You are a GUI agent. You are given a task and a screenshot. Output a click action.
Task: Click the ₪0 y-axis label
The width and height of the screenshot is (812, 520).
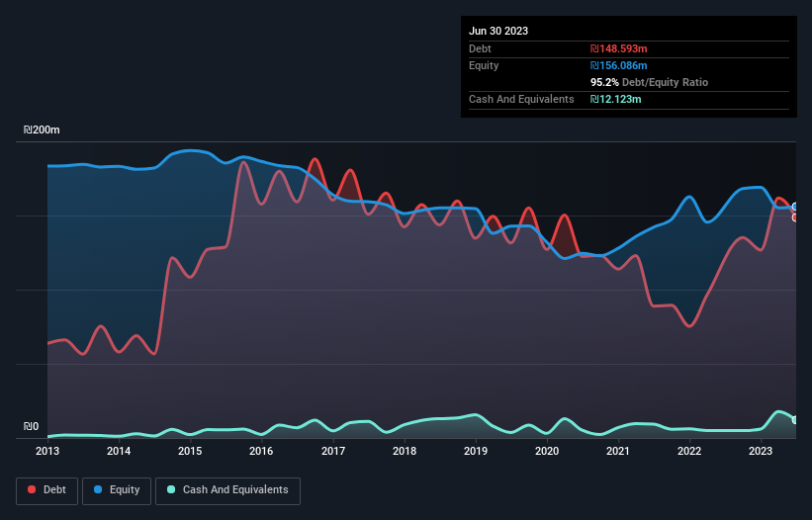pos(31,426)
